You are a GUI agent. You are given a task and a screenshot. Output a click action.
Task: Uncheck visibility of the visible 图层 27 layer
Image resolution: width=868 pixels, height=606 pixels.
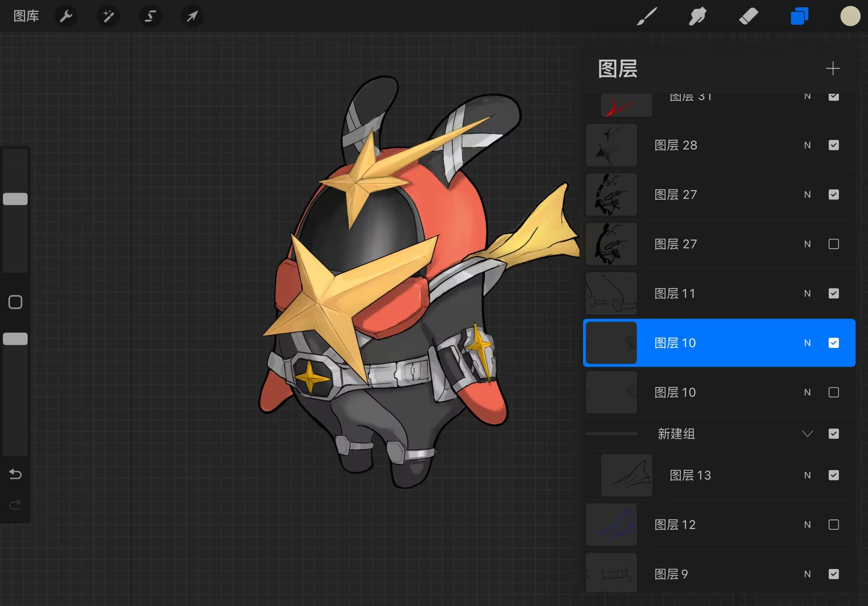(x=834, y=195)
